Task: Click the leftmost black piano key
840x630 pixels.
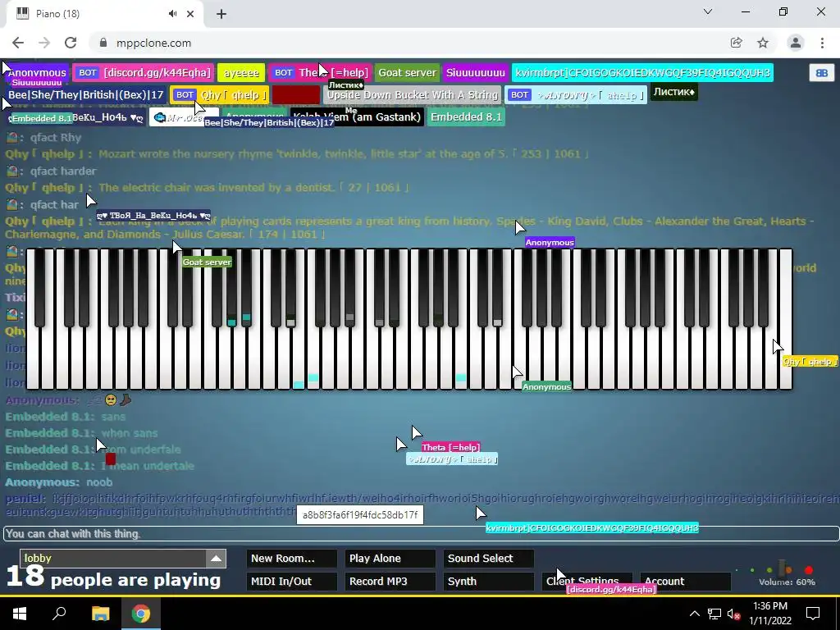Action: (x=39, y=287)
